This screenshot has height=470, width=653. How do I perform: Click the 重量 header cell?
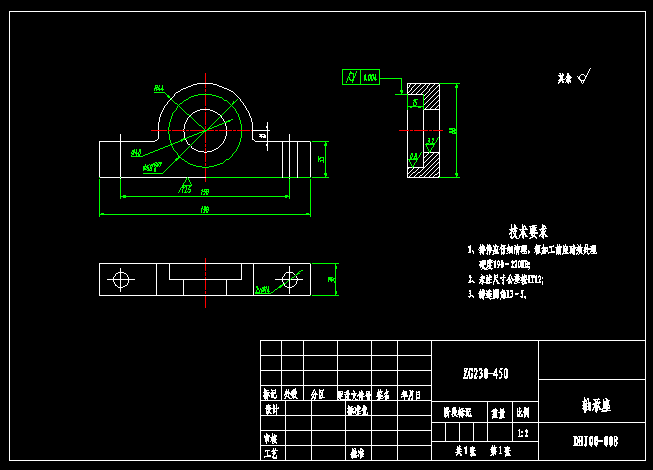(x=498, y=413)
